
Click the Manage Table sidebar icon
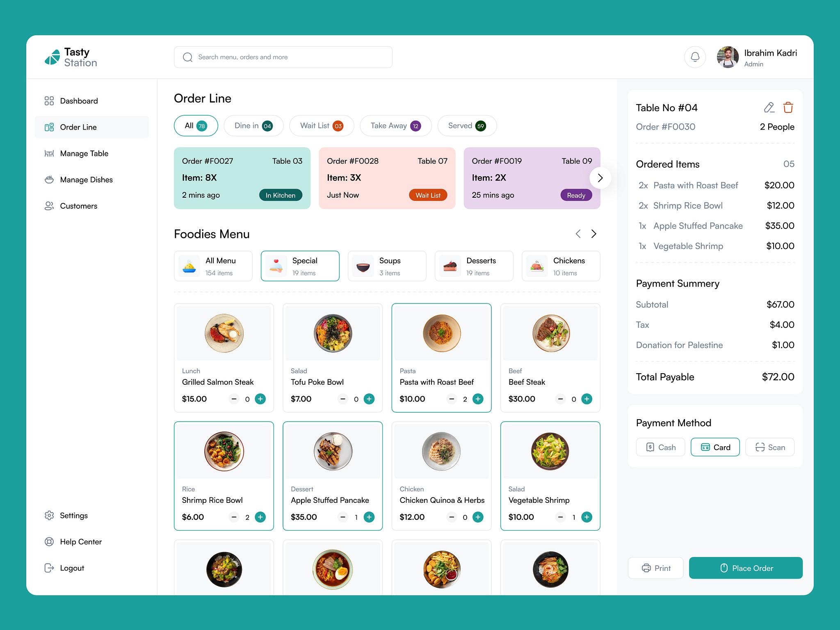click(49, 153)
